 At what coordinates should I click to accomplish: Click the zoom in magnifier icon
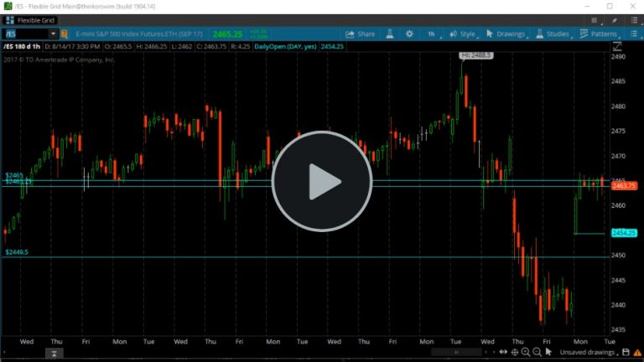[x=526, y=354]
